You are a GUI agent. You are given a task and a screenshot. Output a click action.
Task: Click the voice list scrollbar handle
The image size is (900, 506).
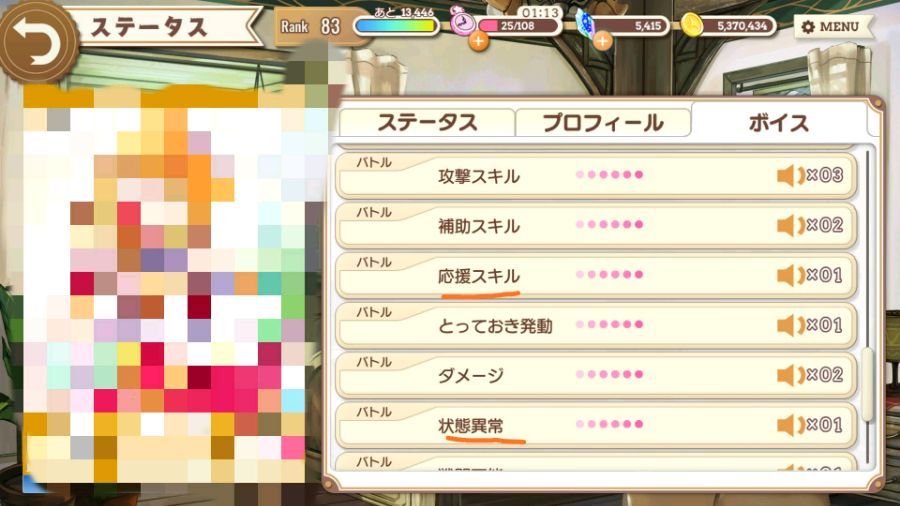(868, 384)
